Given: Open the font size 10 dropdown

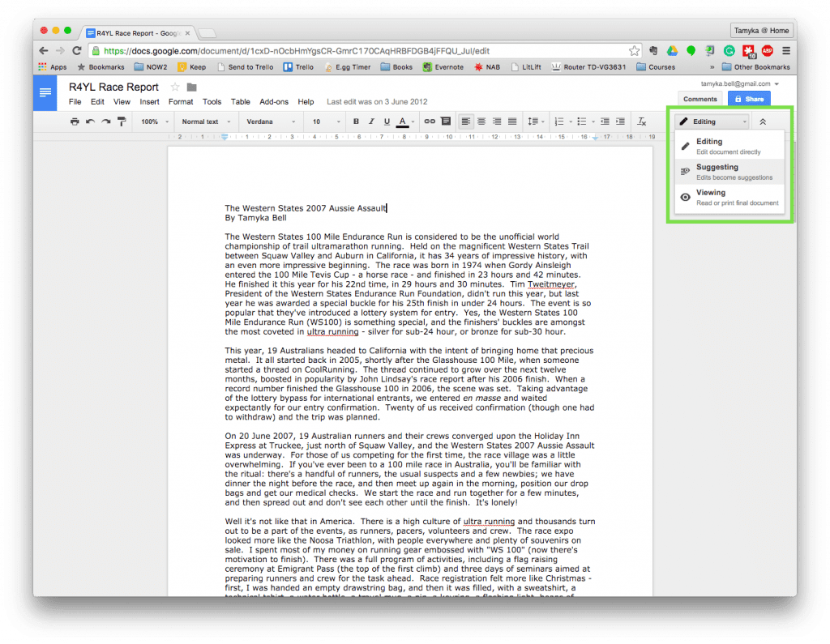Looking at the screenshot, I should click(x=326, y=122).
